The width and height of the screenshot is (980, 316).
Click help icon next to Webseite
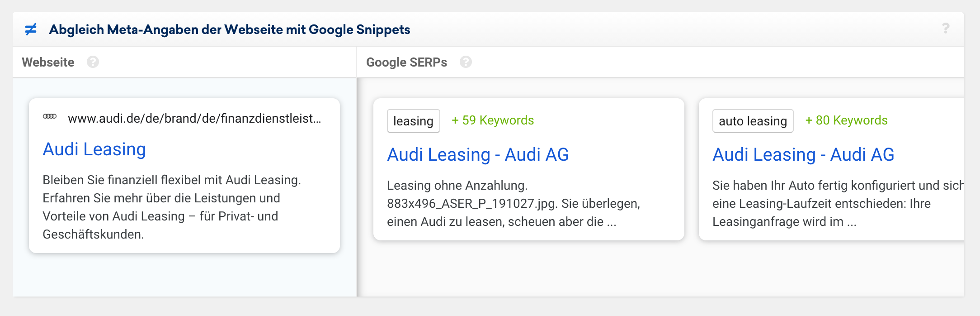93,62
